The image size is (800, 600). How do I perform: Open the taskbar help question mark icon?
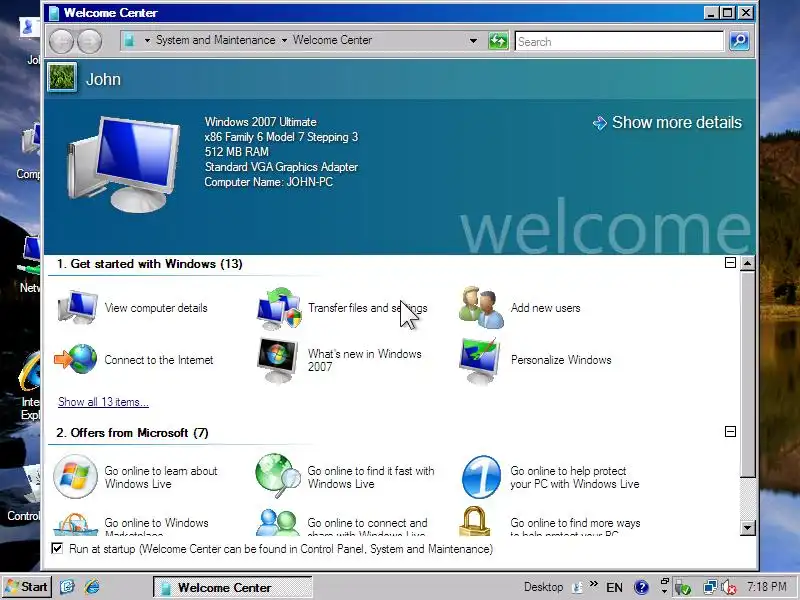click(641, 588)
